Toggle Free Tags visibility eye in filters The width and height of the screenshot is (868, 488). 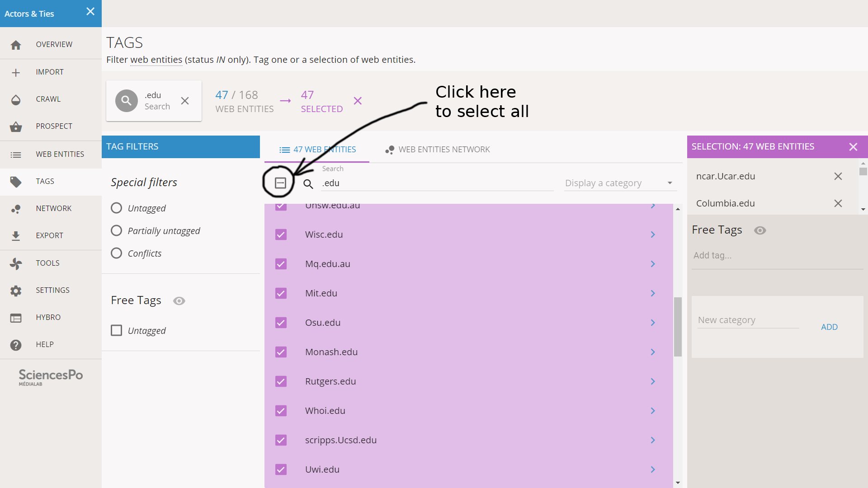tap(179, 301)
